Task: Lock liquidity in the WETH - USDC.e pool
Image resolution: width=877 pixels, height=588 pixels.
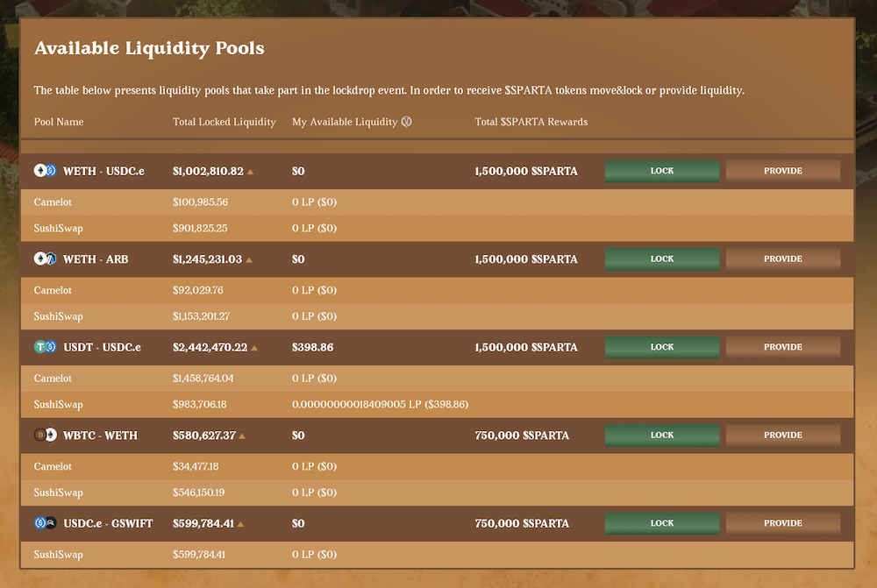Action: 662,171
